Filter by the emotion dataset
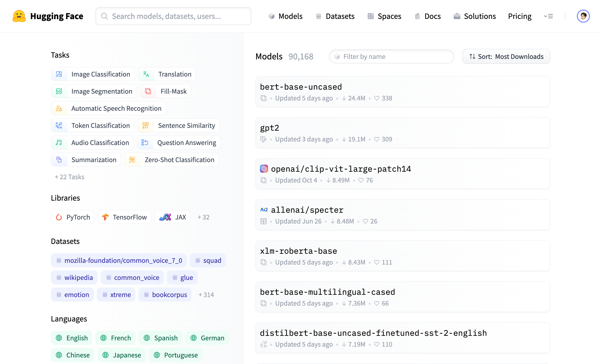Screen dimensions: 600x364 tap(72, 295)
